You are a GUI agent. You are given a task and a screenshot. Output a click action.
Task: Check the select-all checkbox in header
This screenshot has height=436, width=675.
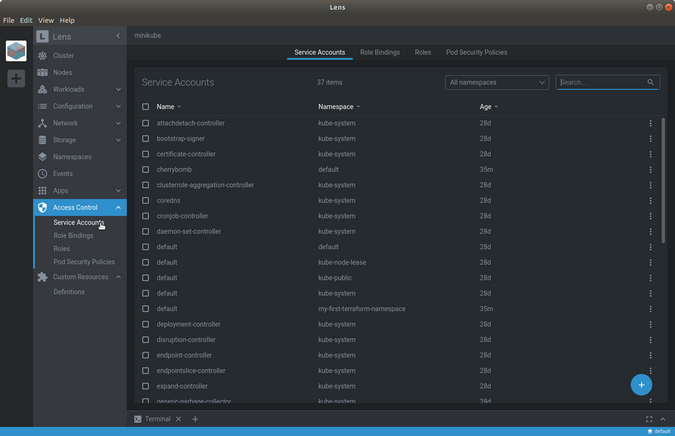click(145, 106)
